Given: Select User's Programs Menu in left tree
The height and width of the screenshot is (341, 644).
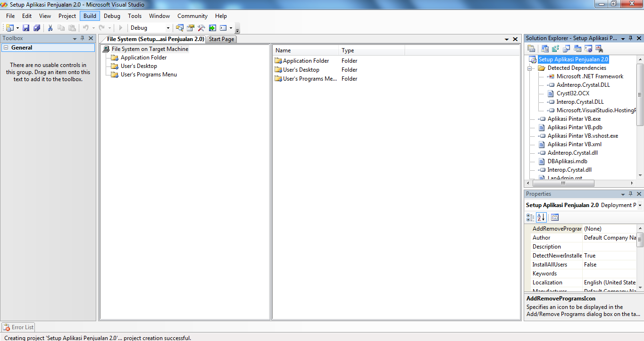Looking at the screenshot, I should click(x=149, y=75).
